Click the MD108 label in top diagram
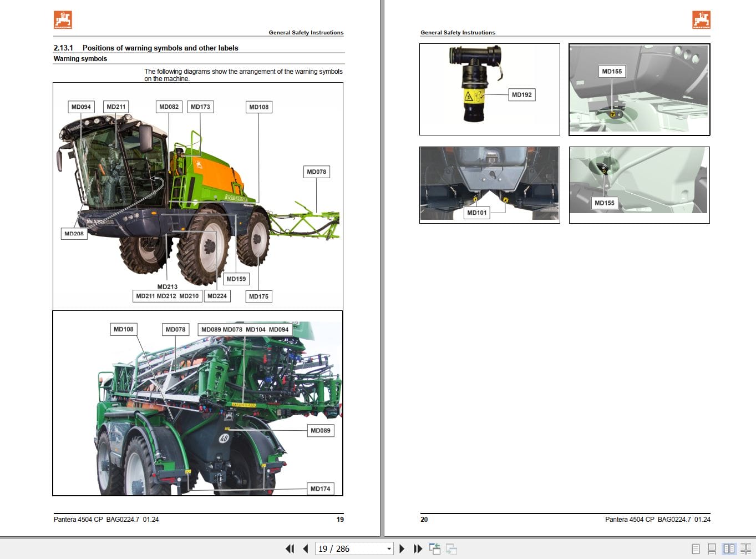 tap(259, 107)
